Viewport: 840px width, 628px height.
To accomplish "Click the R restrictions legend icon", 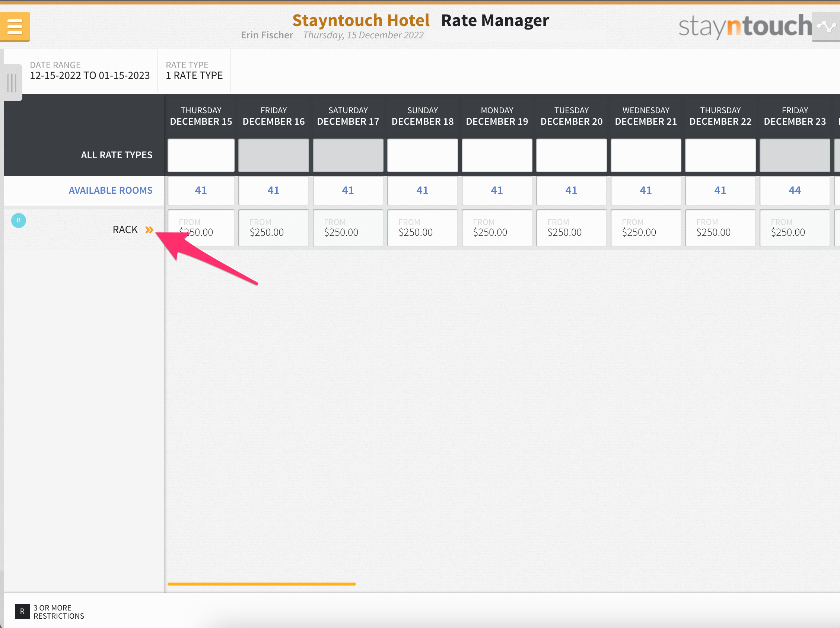I will coord(22,611).
